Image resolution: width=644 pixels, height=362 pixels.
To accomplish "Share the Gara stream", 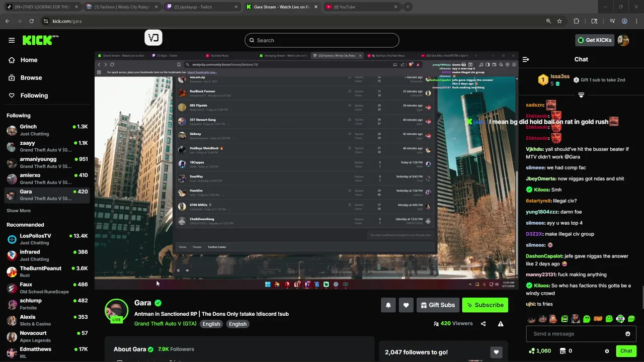I will (x=484, y=324).
